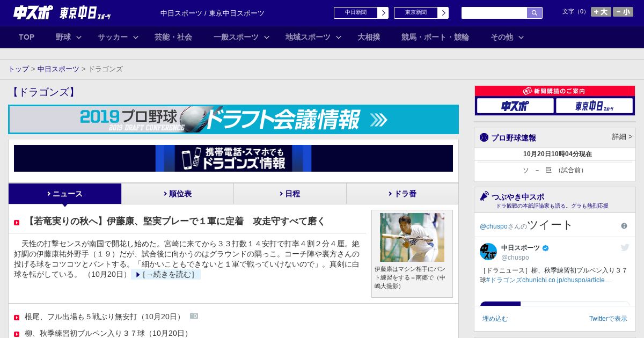This screenshot has height=338, width=644.
Task: Open chunichi.co.jp/chuspo/article link in tweet
Action: tap(567, 280)
